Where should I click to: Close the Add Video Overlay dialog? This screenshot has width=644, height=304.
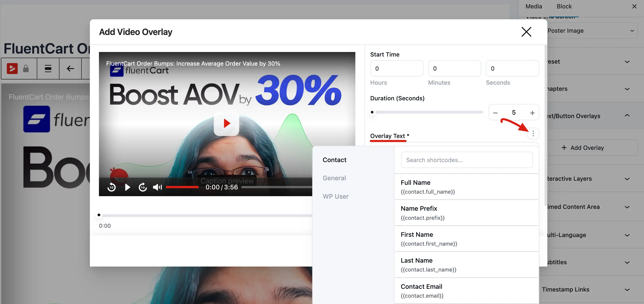point(526,32)
